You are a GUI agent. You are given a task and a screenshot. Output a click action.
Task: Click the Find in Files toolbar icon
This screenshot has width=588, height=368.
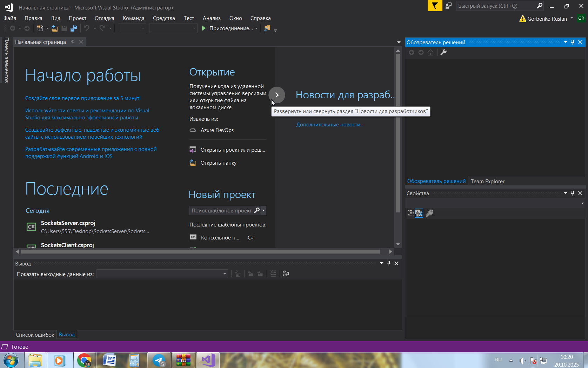[267, 28]
